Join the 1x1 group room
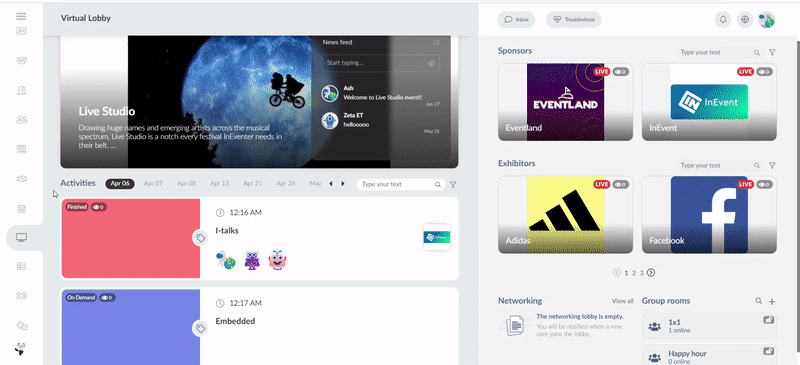 (709, 326)
